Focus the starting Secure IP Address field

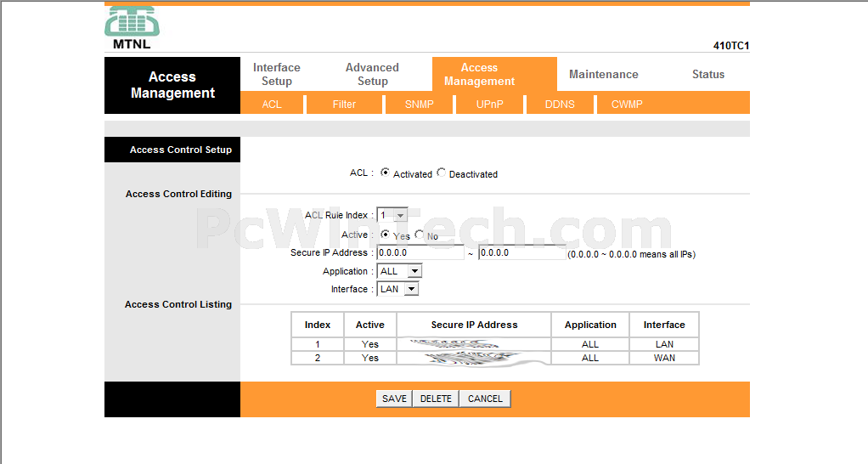click(420, 252)
